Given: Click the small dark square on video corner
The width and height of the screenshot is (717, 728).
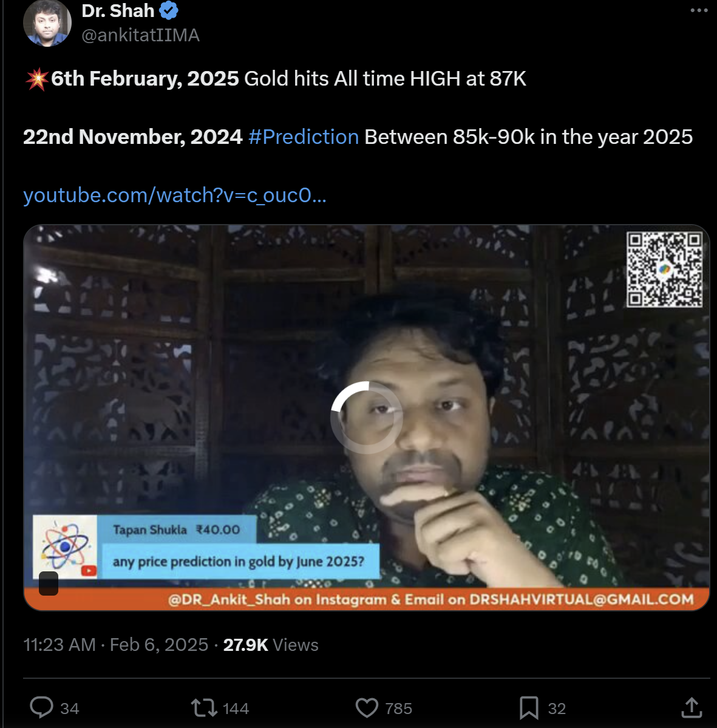Looking at the screenshot, I should click(49, 583).
